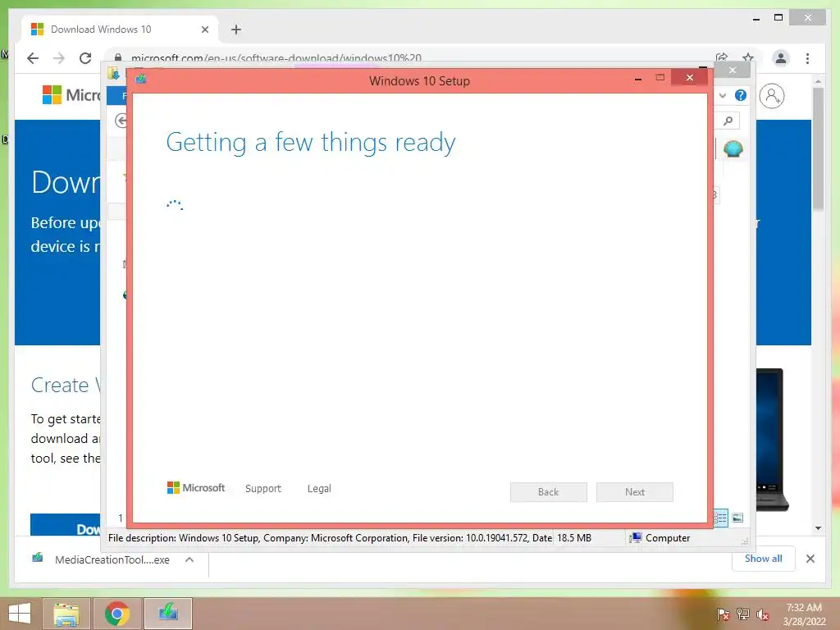
Task: Click the Windows 10 Setup title bar icon
Action: 141,79
